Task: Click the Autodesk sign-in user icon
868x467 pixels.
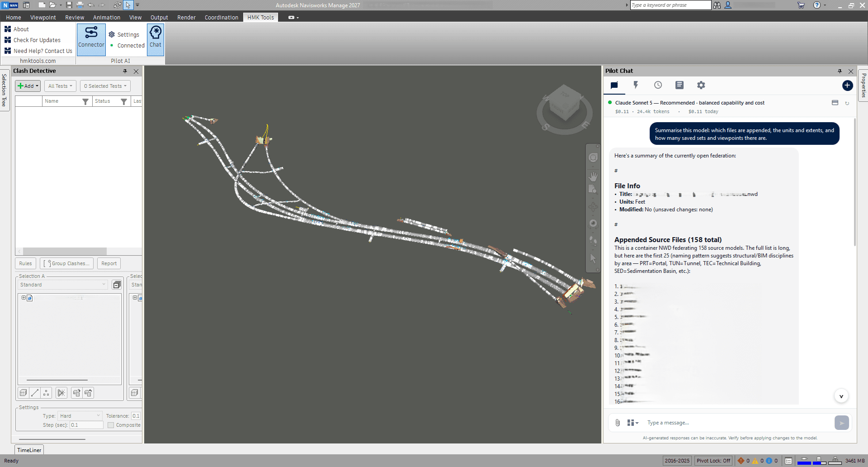Action: 728,5
